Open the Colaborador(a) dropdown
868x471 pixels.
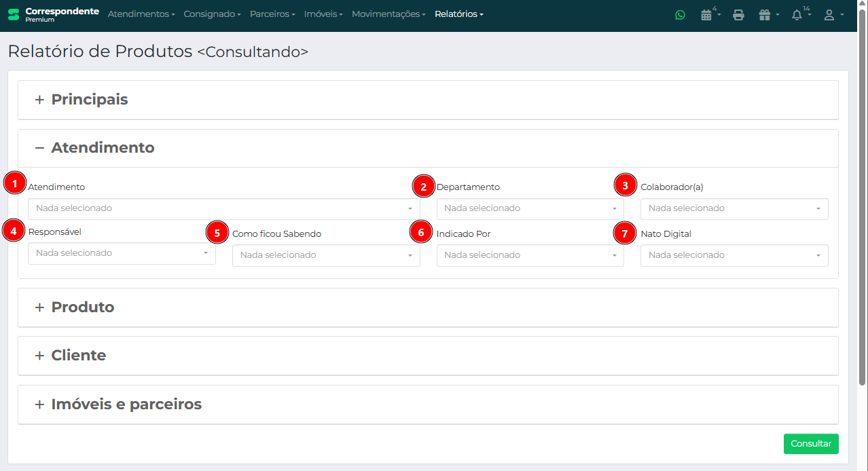734,208
